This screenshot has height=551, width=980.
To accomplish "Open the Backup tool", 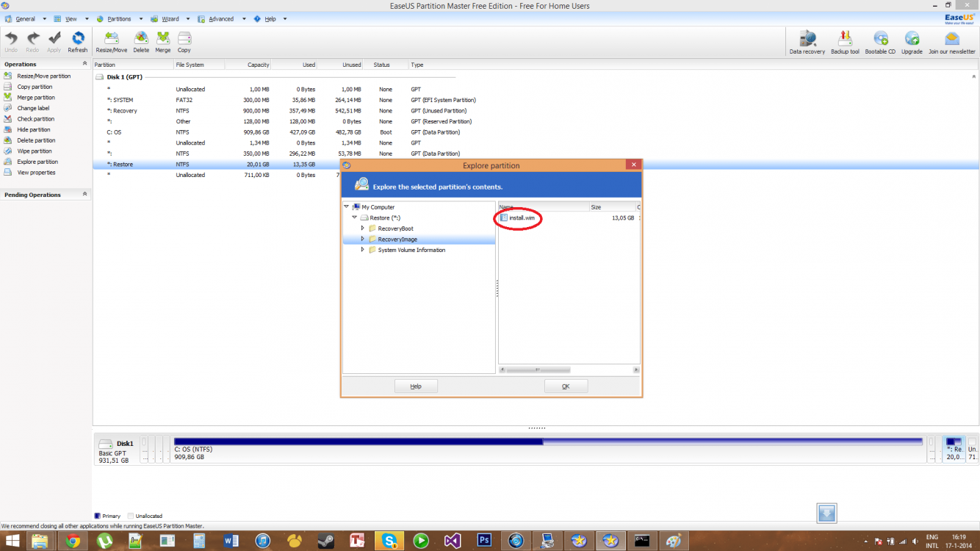I will (845, 43).
